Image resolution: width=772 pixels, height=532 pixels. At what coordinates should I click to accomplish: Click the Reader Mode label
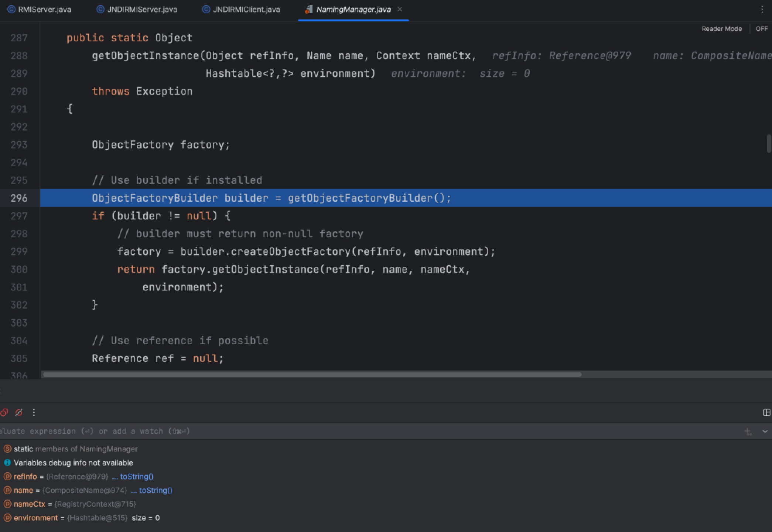[x=721, y=29]
